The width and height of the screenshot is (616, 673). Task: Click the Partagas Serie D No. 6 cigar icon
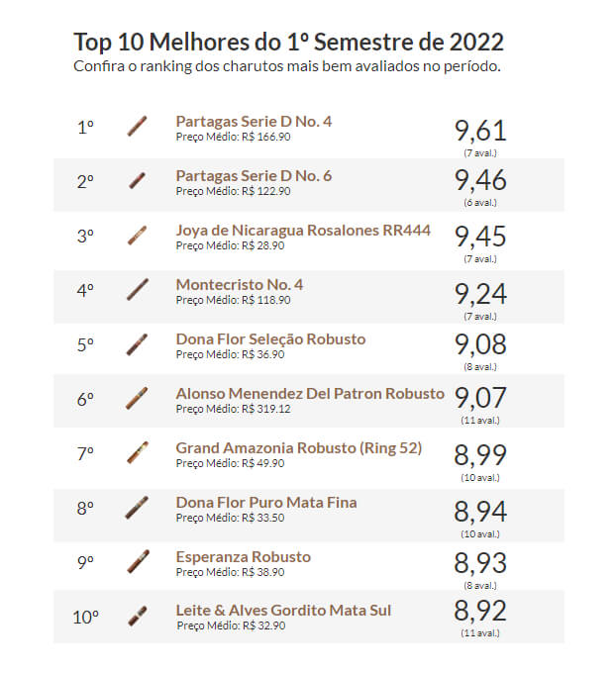[138, 181]
